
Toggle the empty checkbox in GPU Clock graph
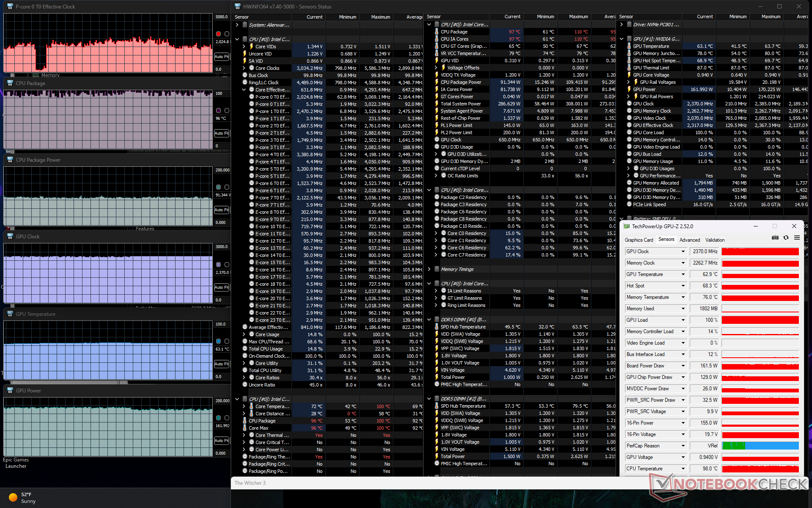pyautogui.click(x=227, y=265)
